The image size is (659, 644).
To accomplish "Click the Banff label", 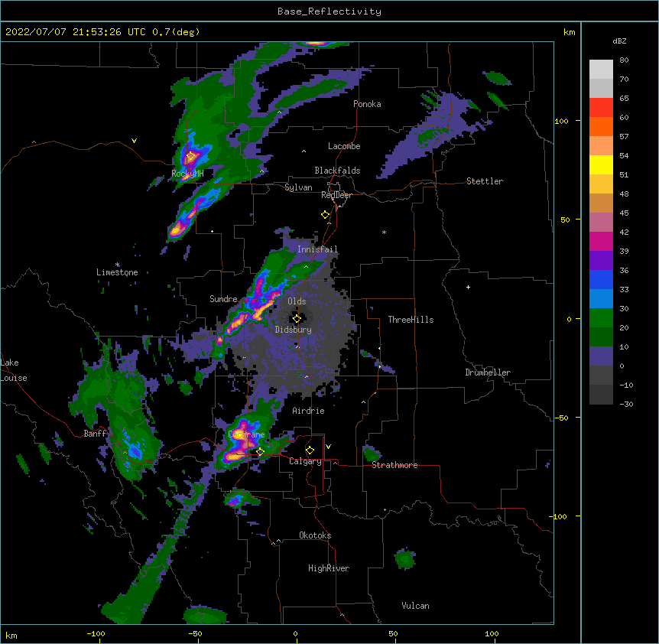I will [95, 434].
